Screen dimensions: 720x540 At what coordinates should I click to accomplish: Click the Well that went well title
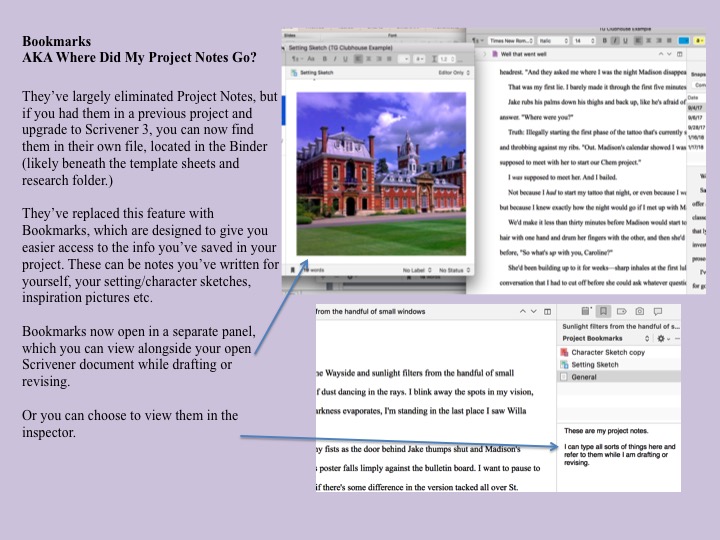tap(523, 54)
